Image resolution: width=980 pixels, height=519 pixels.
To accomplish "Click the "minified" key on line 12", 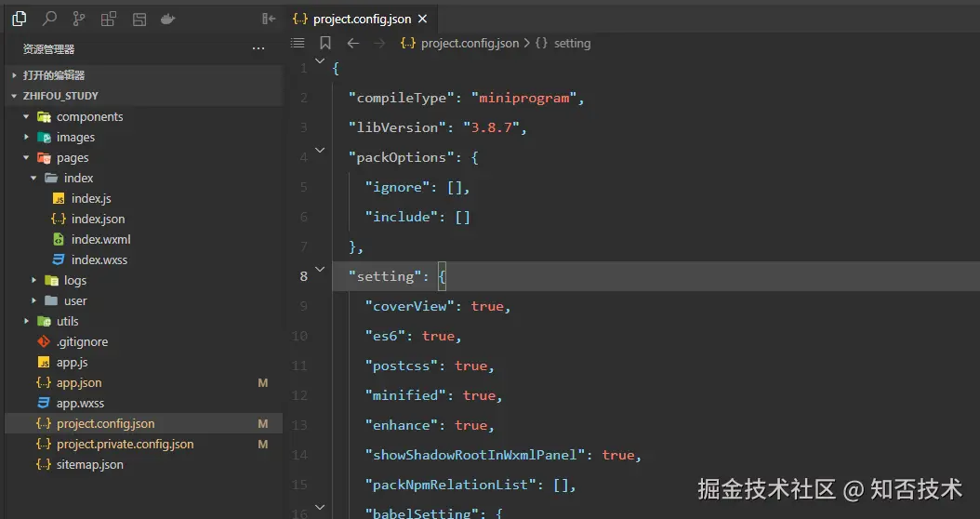I will pyautogui.click(x=405, y=395).
